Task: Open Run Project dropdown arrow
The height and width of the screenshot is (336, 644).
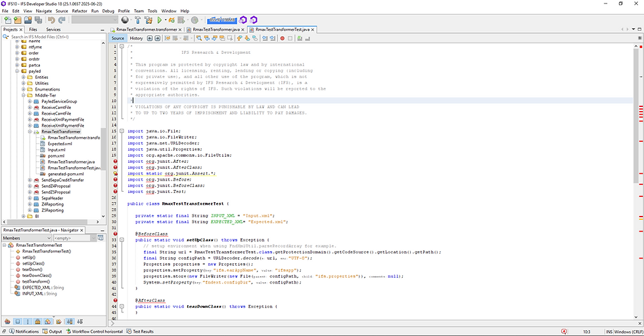Action: 166,20
